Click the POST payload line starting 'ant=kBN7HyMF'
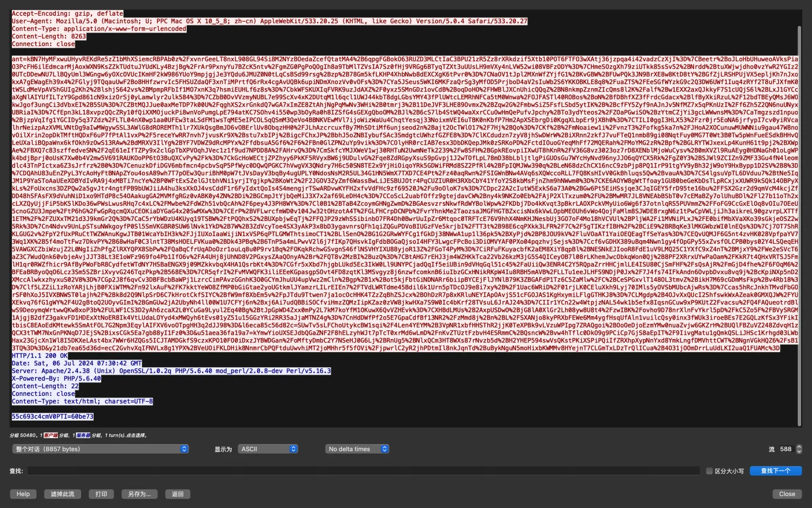 tap(405, 59)
